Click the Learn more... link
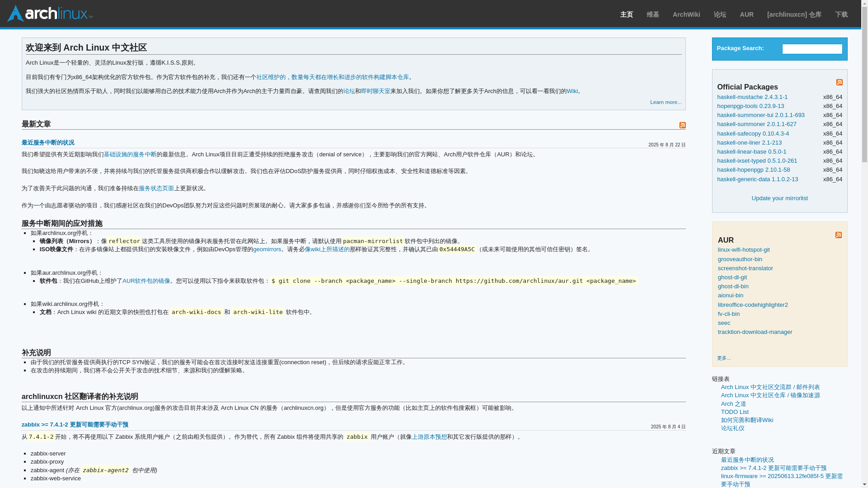868x488 pixels. click(665, 102)
